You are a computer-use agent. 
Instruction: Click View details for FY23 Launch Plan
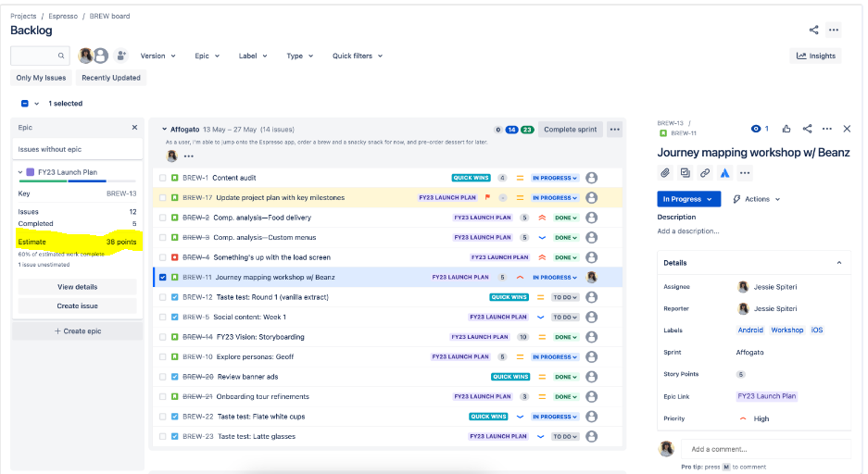77,287
